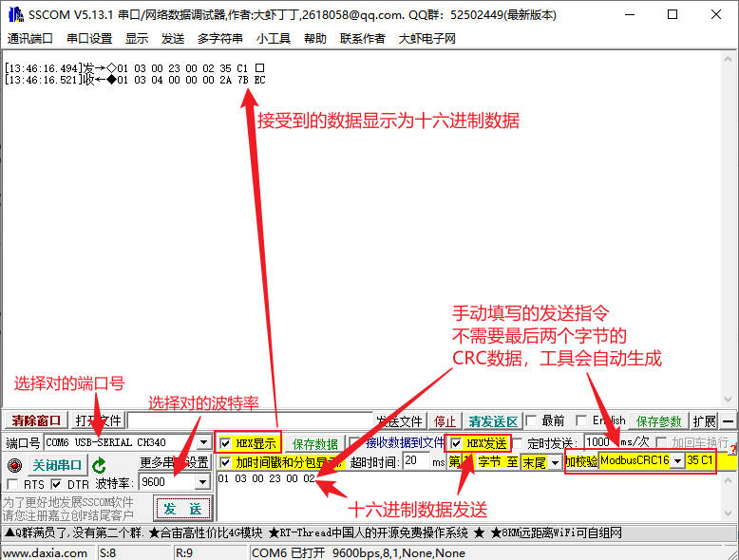Click the green refresh ports icon
Image resolution: width=739 pixels, height=560 pixels.
(99, 465)
